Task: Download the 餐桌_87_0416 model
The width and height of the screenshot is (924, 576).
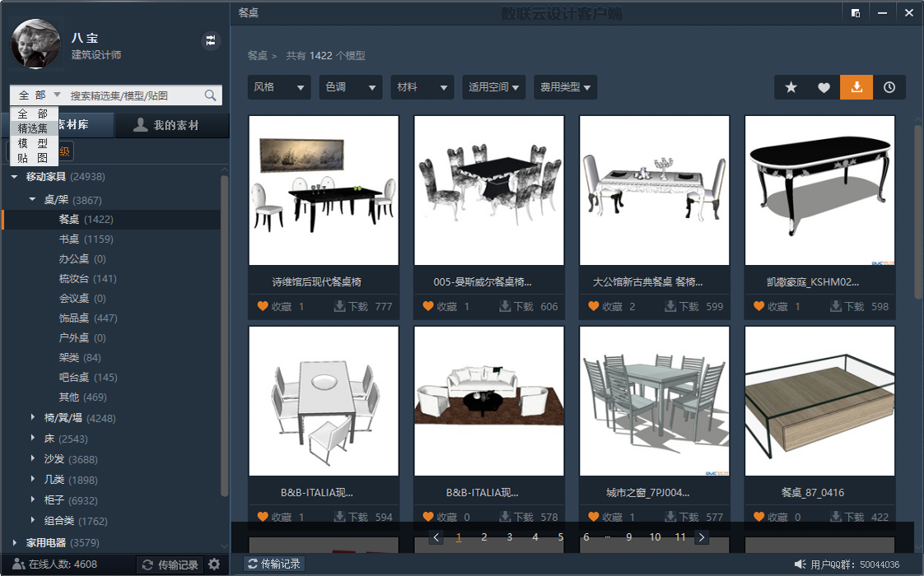Action: point(836,517)
